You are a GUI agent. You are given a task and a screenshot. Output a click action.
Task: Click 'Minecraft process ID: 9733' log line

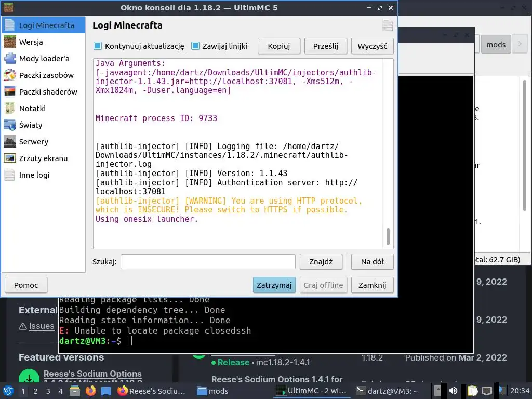click(x=156, y=118)
